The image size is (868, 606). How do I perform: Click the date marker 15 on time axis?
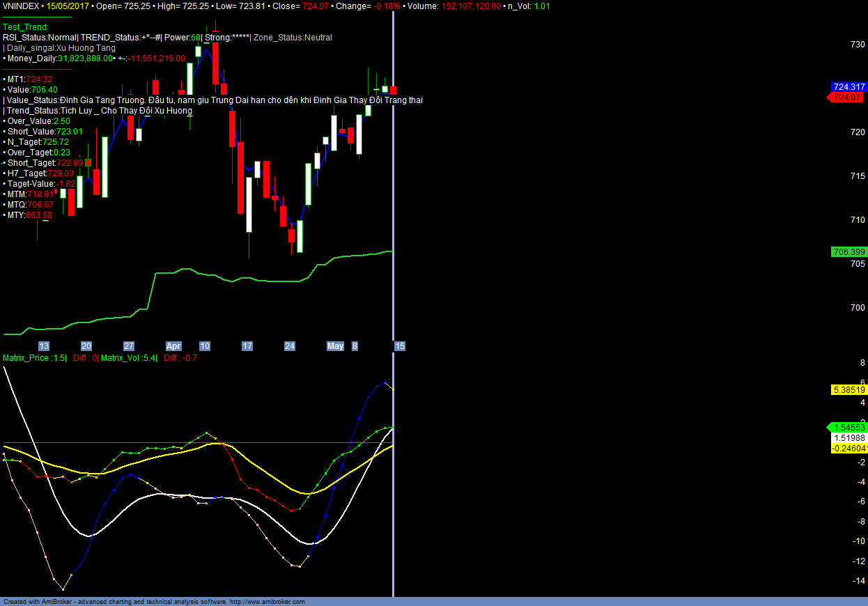click(x=400, y=346)
